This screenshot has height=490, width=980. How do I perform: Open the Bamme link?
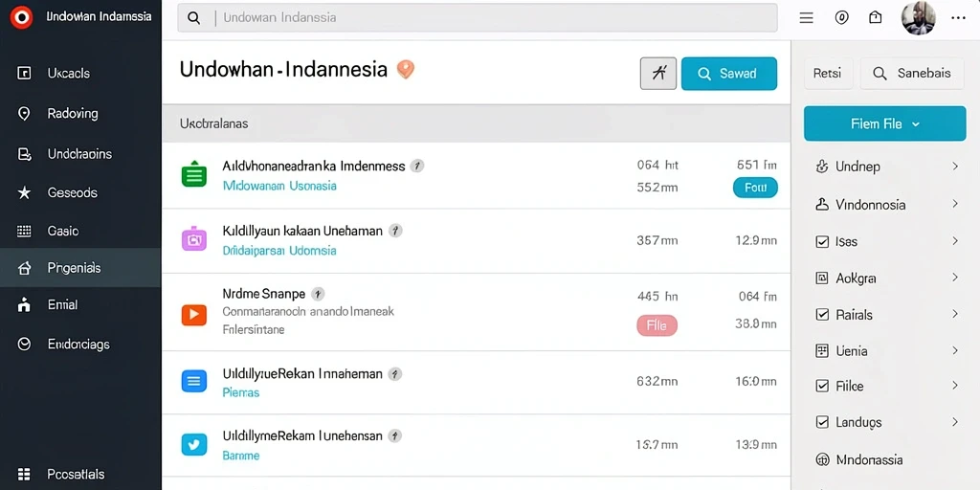tap(240, 456)
